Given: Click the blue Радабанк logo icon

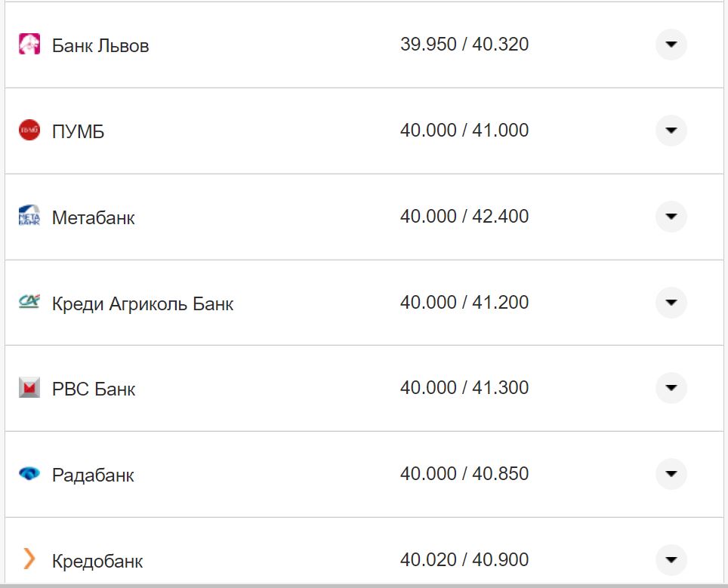Looking at the screenshot, I should coord(29,474).
